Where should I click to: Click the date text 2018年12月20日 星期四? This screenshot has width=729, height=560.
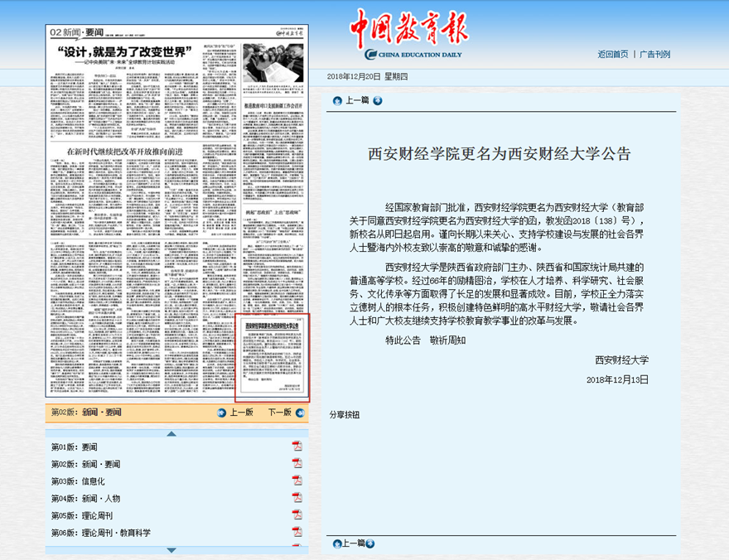(367, 77)
